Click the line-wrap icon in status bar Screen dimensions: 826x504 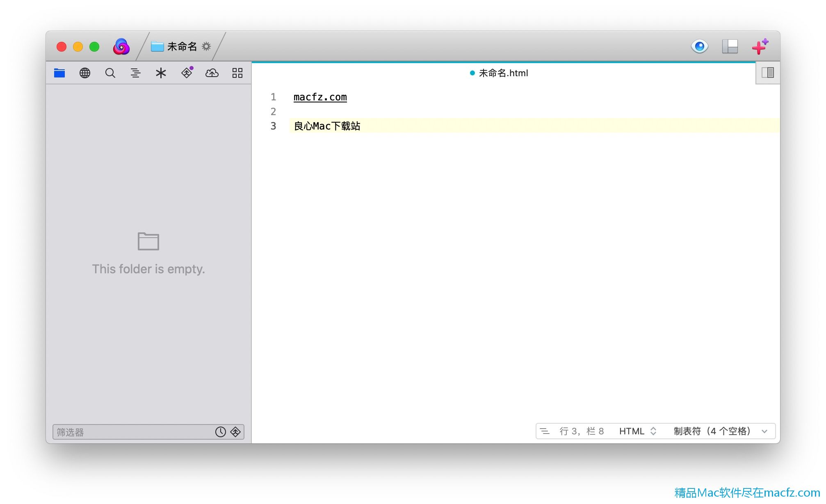(545, 431)
